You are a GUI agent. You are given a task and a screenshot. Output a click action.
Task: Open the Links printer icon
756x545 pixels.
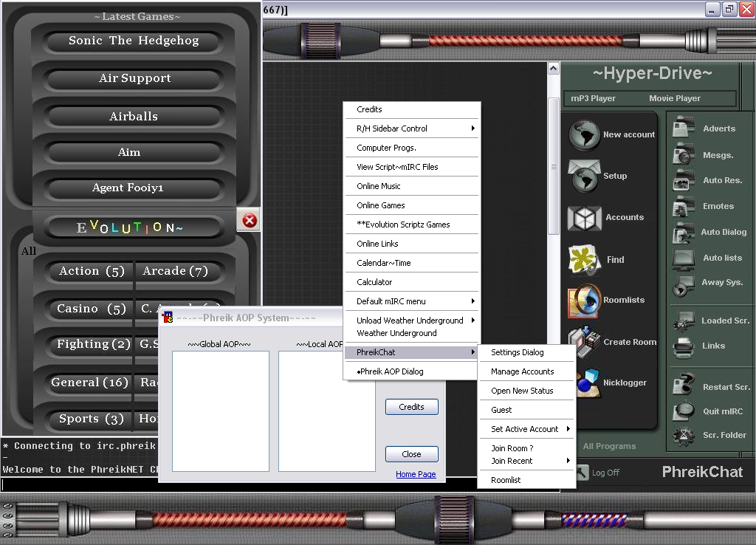tap(683, 346)
